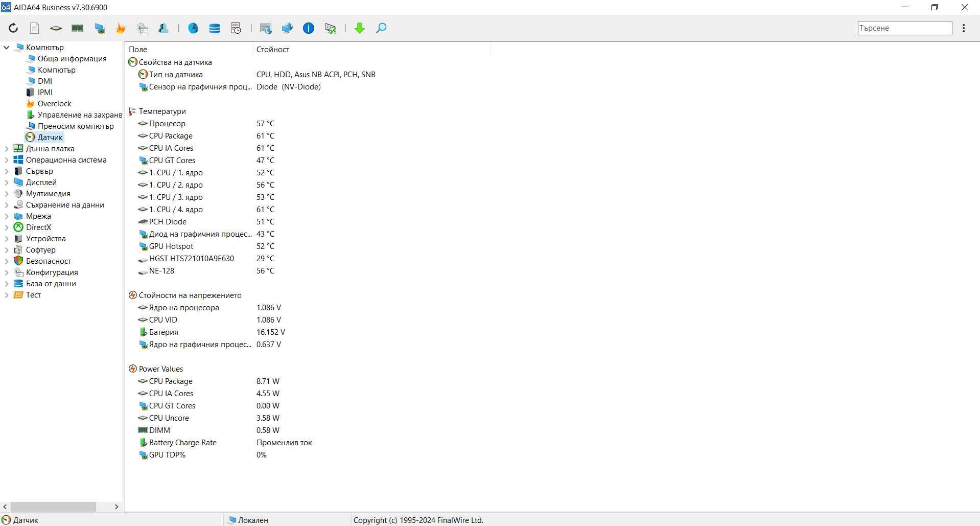Select the Датчик tree item
This screenshot has height=526, width=980.
(x=50, y=138)
